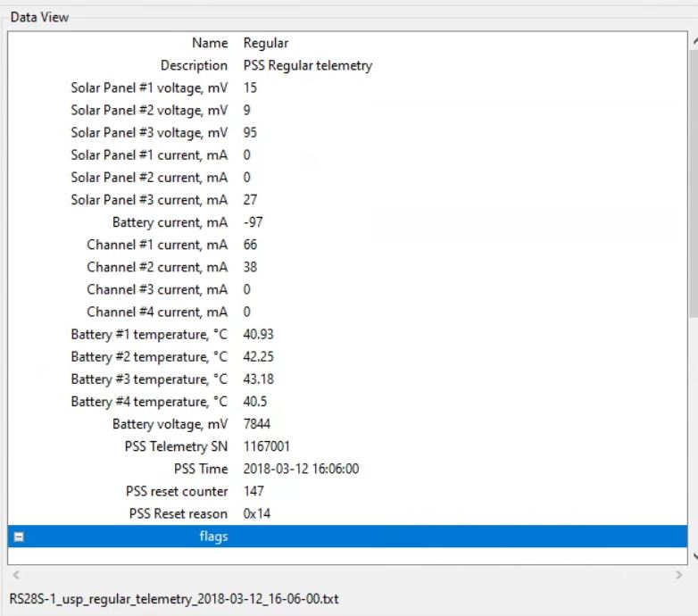
Task: Click the vertical scrollbar thumb
Action: coord(693,179)
